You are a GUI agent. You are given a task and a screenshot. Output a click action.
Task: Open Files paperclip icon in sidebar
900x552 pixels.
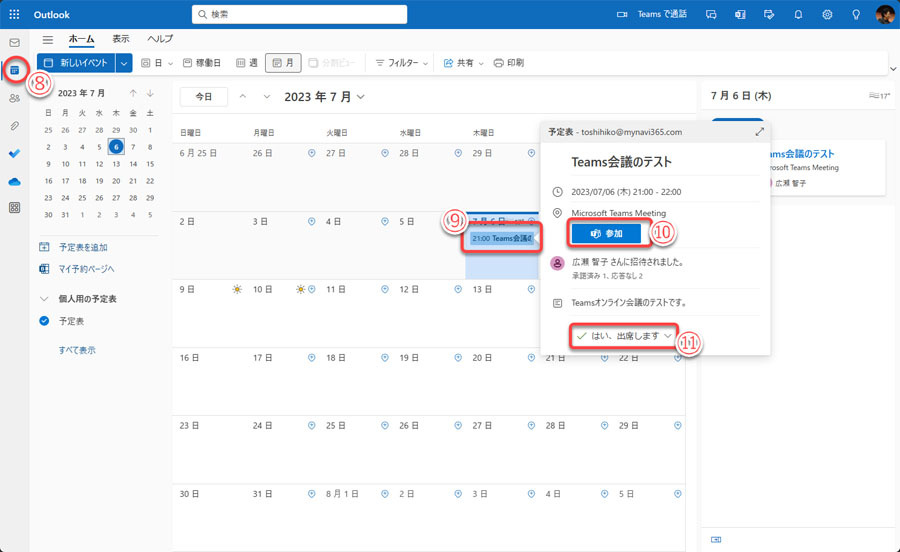[x=14, y=126]
